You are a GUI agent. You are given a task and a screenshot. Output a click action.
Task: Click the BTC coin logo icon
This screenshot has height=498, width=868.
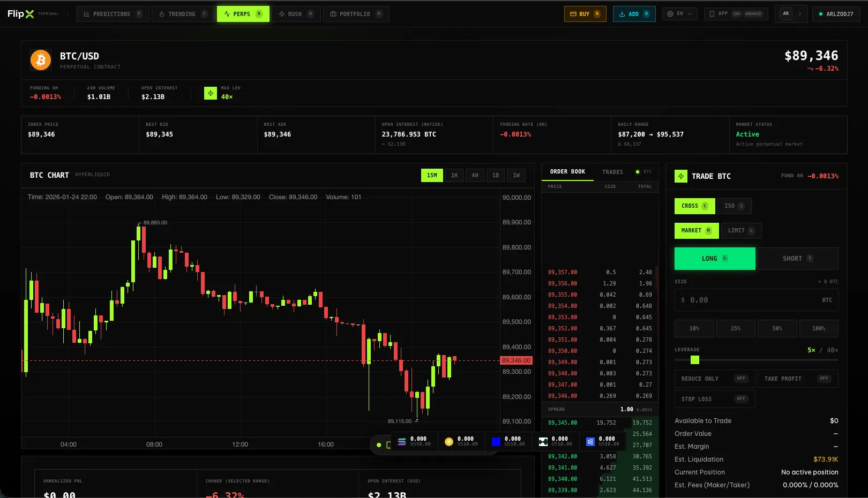pyautogui.click(x=40, y=59)
